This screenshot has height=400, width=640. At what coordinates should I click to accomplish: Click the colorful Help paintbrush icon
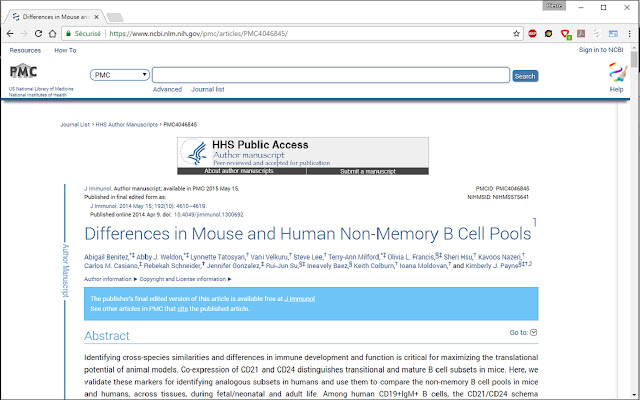coord(617,73)
